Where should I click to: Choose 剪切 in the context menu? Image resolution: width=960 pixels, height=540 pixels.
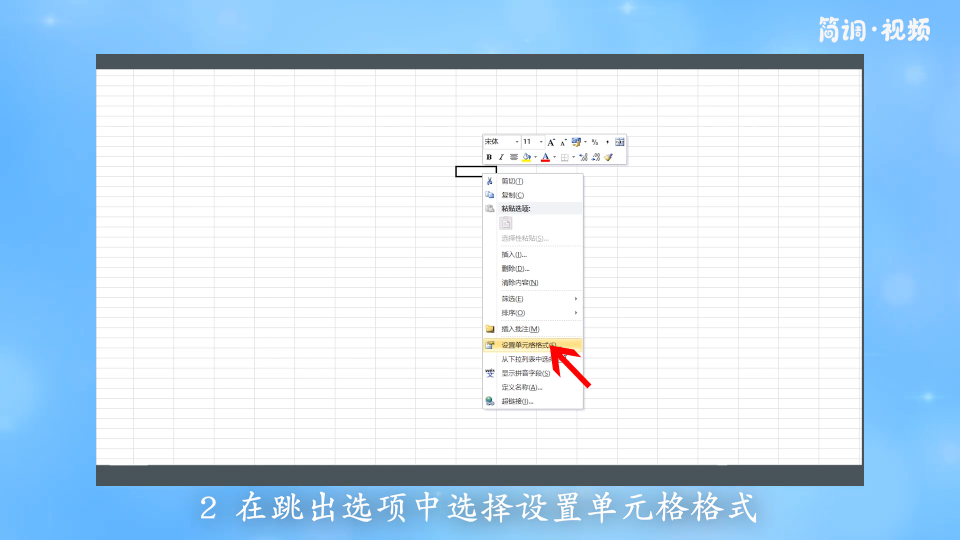click(512, 181)
